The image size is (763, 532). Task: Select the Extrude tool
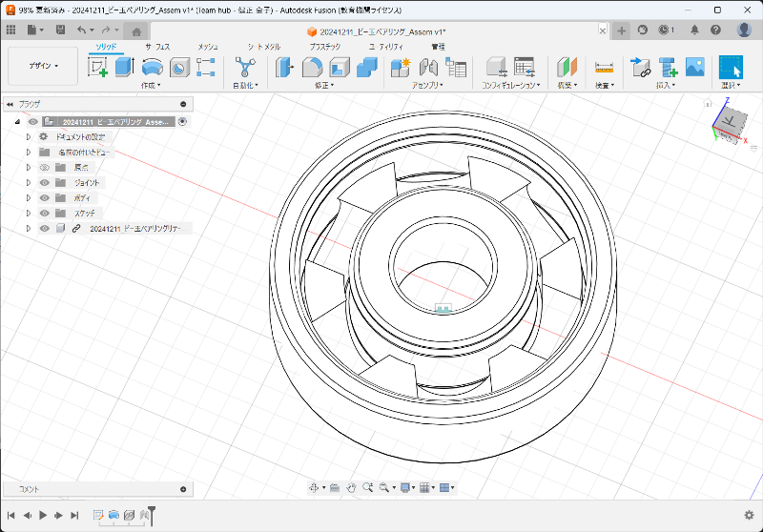[x=125, y=67]
